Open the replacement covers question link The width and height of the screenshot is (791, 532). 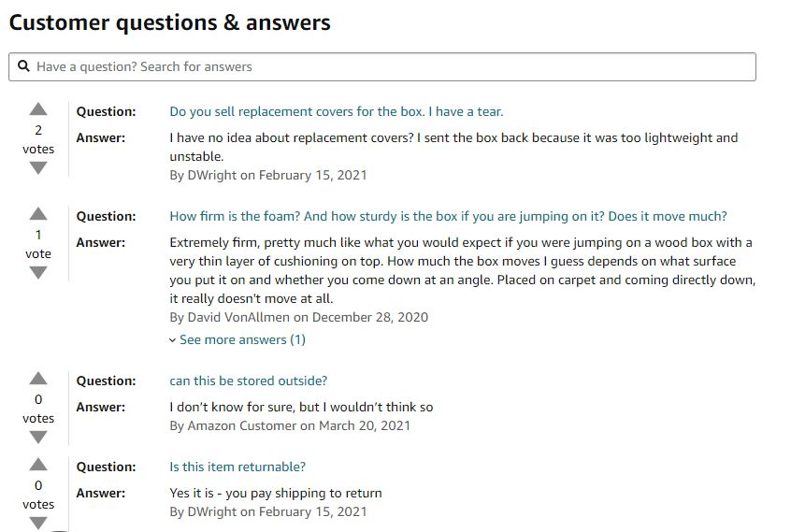click(336, 111)
